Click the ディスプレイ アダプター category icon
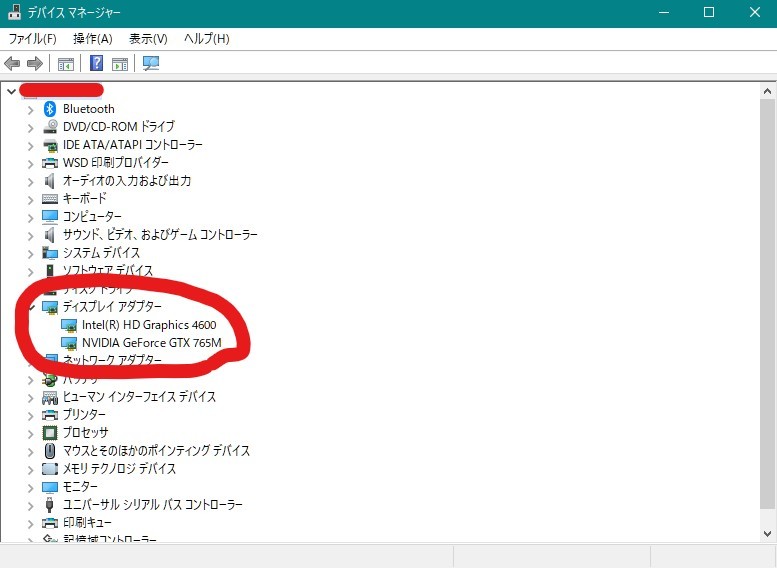Screen dimensions: 777x568 coord(50,307)
